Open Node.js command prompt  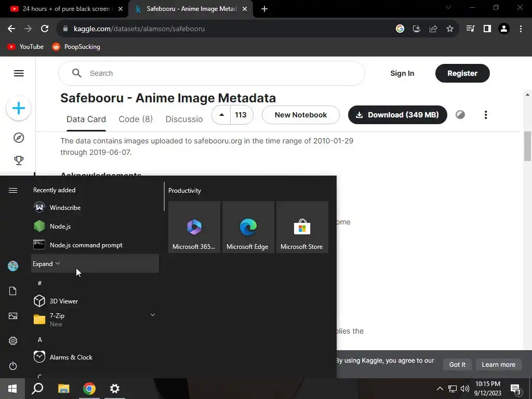[x=95, y=245]
